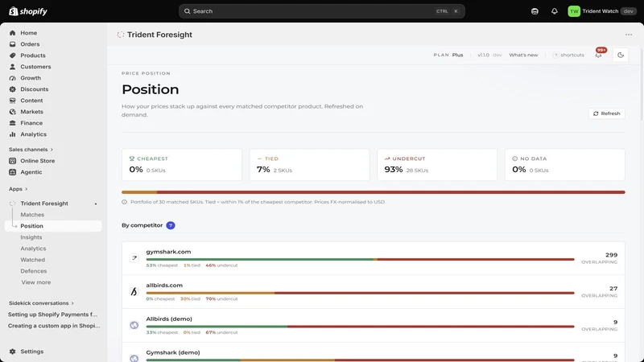Click the Allbirds (demo) competitor name
644x362 pixels.
[169, 319]
